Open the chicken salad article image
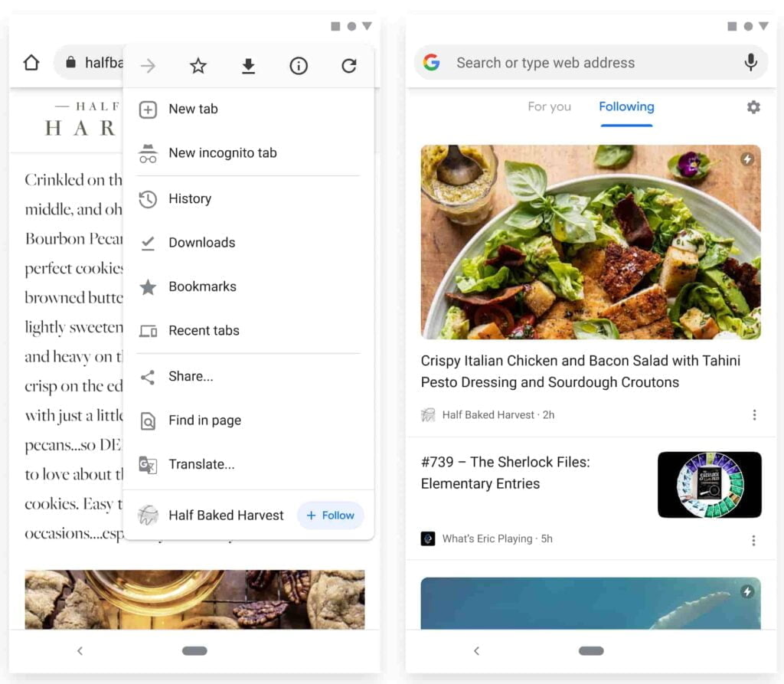 click(x=590, y=242)
